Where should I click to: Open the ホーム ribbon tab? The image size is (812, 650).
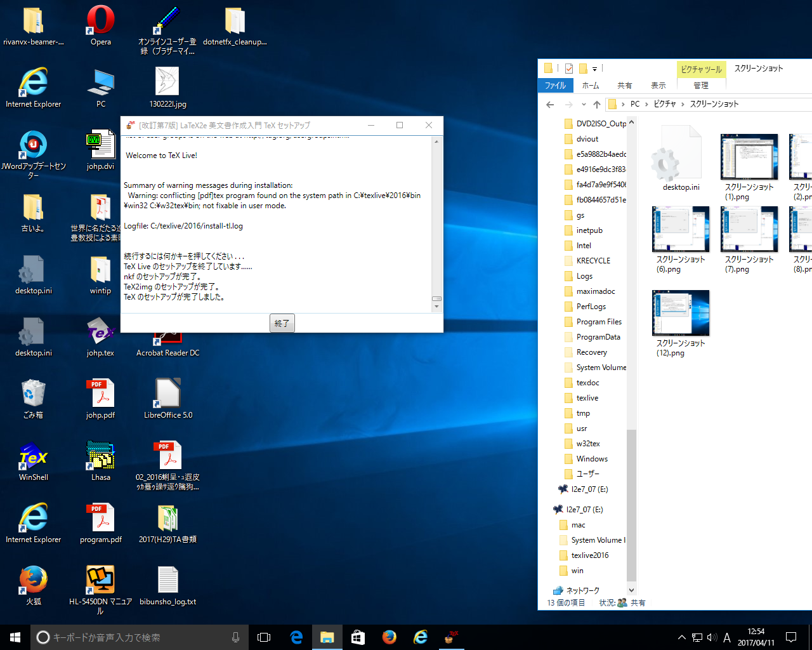point(591,85)
